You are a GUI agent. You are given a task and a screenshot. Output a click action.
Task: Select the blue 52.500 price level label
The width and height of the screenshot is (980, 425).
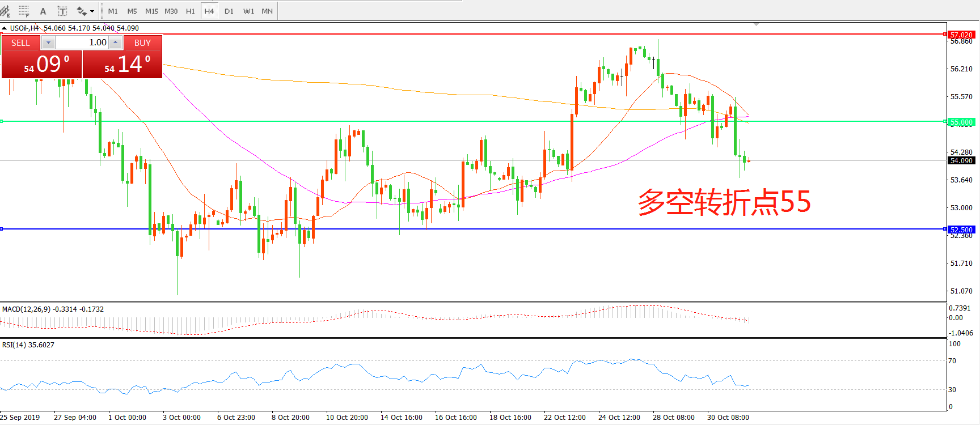point(961,229)
